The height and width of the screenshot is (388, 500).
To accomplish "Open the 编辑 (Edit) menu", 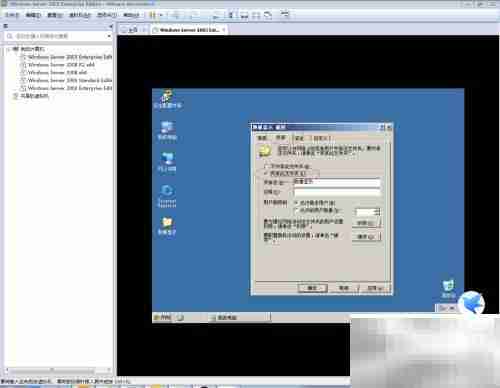I will (x=33, y=15).
